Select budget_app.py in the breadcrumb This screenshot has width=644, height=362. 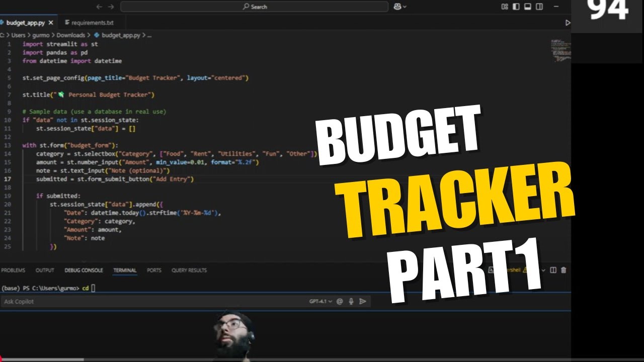120,35
